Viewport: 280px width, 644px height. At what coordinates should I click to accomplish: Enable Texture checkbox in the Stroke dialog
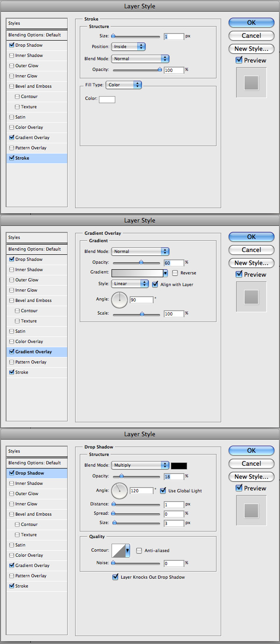(x=17, y=107)
